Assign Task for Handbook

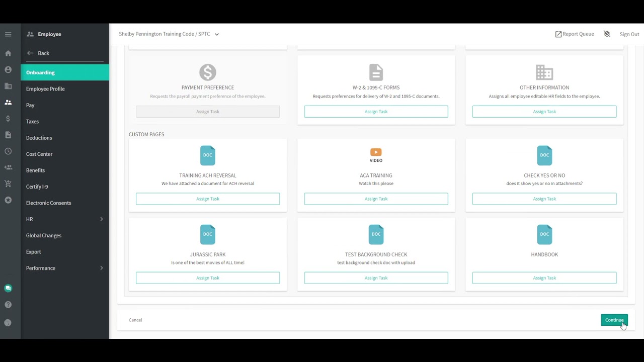click(x=544, y=278)
